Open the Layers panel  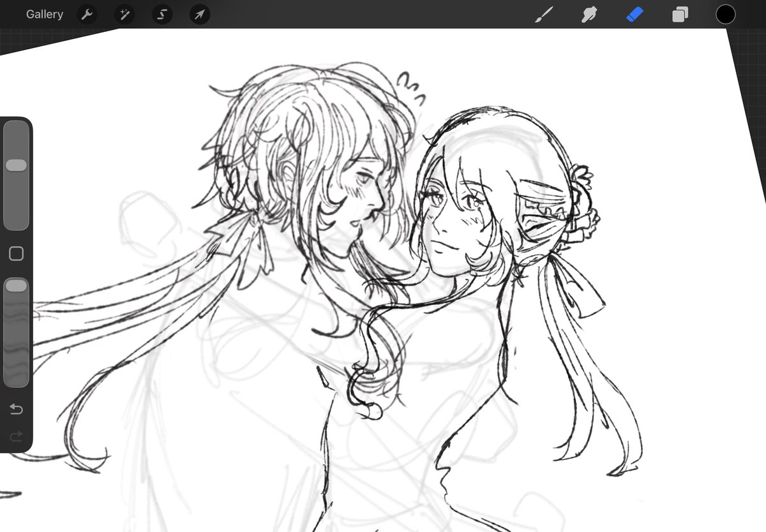click(680, 15)
